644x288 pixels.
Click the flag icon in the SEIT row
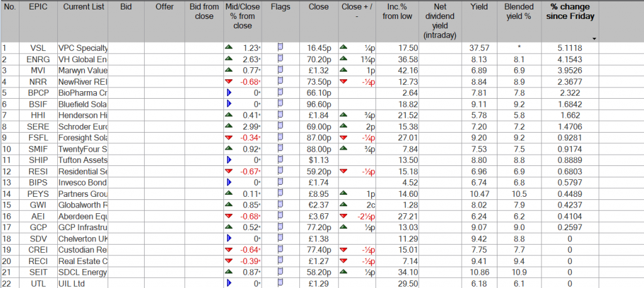pos(280,271)
